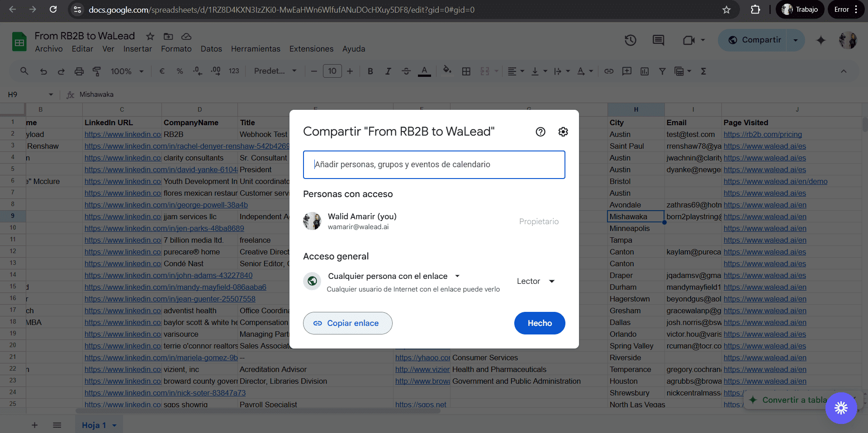Open share dialog help icon
Screen dimensions: 868x433
click(541, 132)
